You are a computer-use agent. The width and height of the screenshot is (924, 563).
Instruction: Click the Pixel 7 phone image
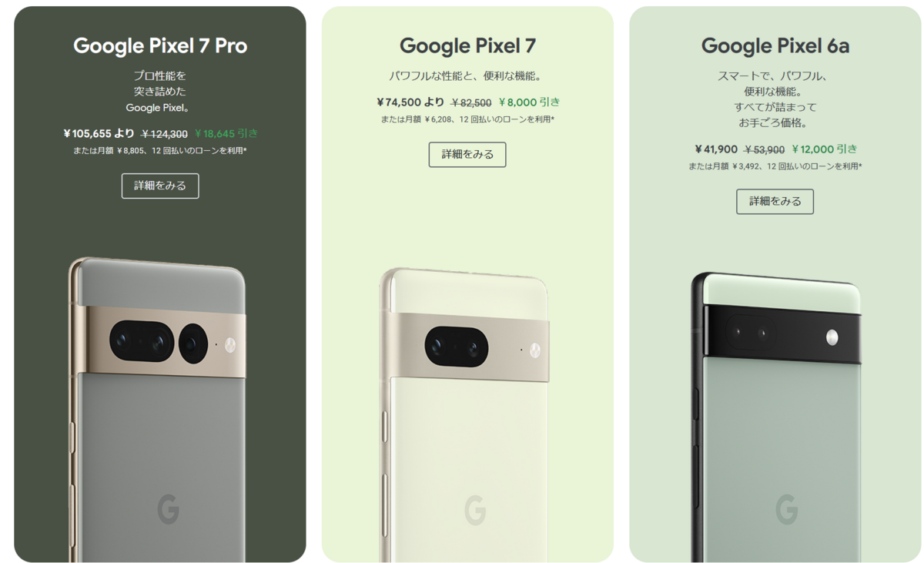(x=464, y=414)
